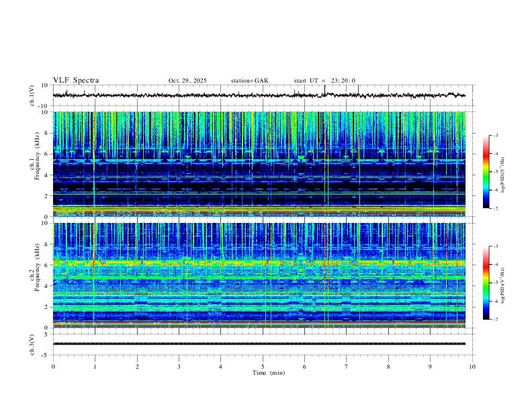
Task: Click the date 'Oct. 29, 2025'
Action: pos(187,81)
